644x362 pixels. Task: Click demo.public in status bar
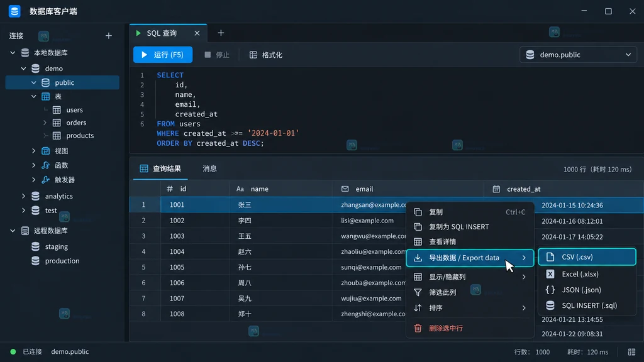(x=70, y=352)
